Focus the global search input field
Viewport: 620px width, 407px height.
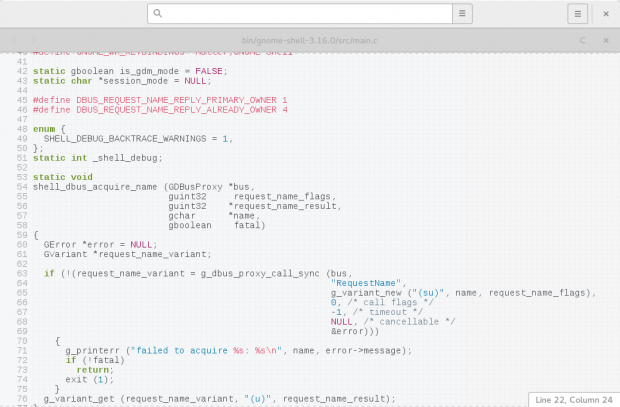point(300,13)
